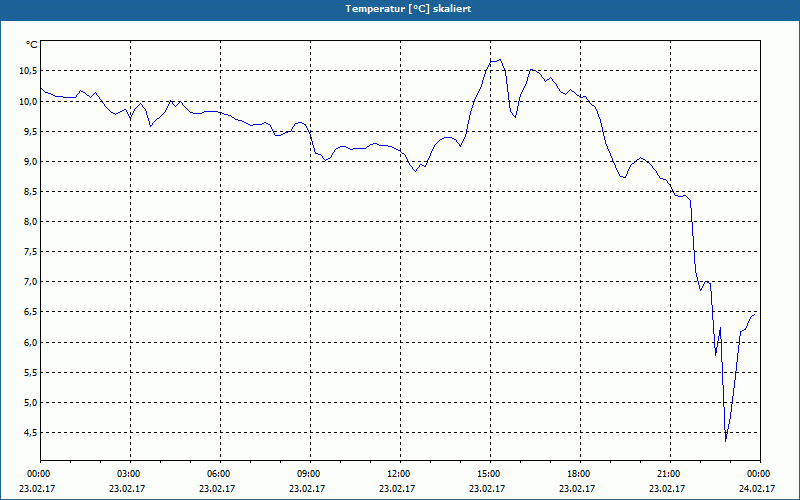Click the 23.02.17 date below 06:00
Viewport: 800px width, 500px height.
tap(217, 489)
